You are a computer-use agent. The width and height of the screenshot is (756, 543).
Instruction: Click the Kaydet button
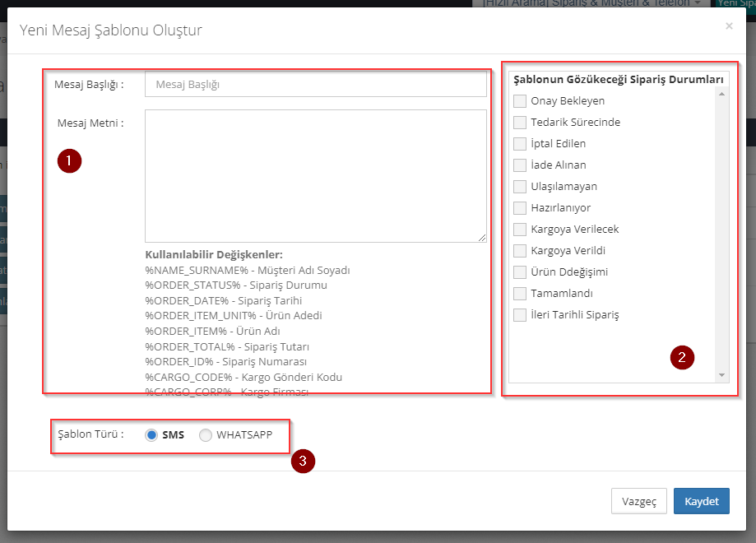pos(701,501)
